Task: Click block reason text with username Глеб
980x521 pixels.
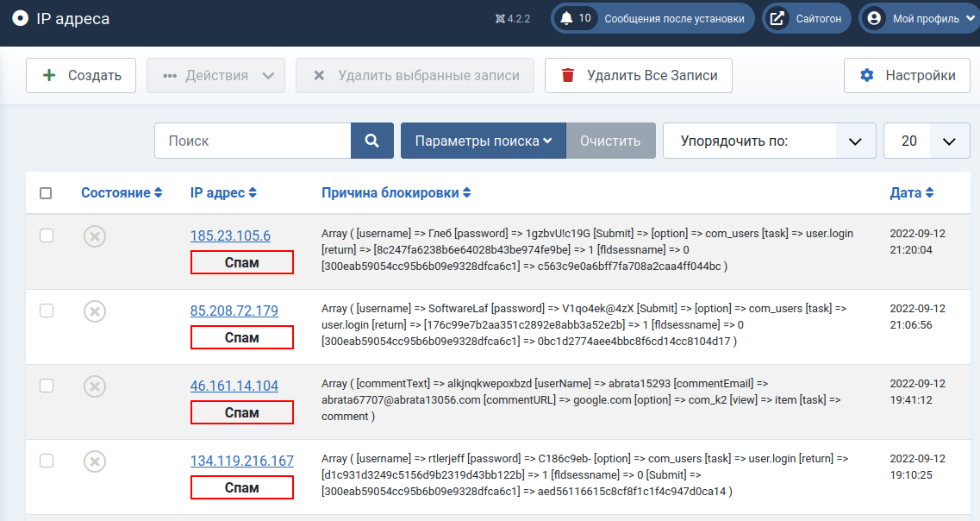Action: click(588, 249)
